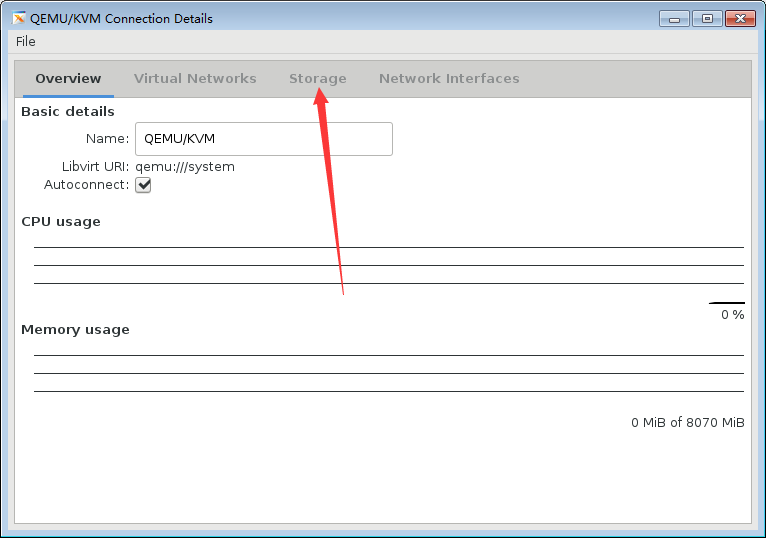Click the Memory usage heading
766x538 pixels.
[x=75, y=330]
